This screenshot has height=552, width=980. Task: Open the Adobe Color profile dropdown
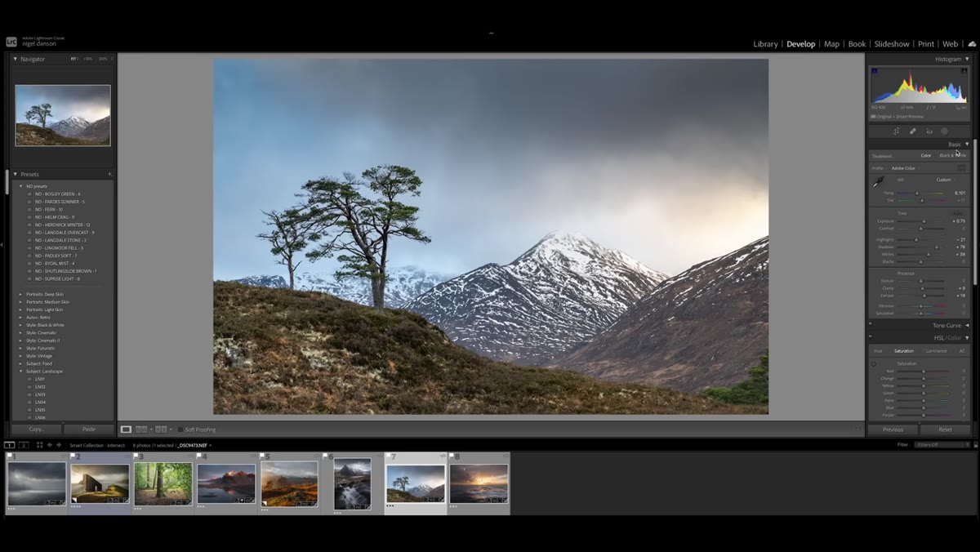[x=904, y=168]
